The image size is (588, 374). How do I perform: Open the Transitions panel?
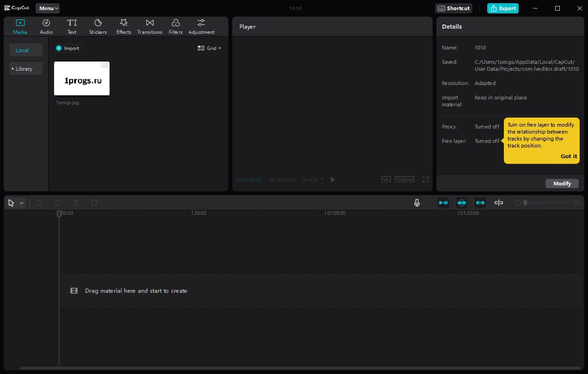(149, 27)
